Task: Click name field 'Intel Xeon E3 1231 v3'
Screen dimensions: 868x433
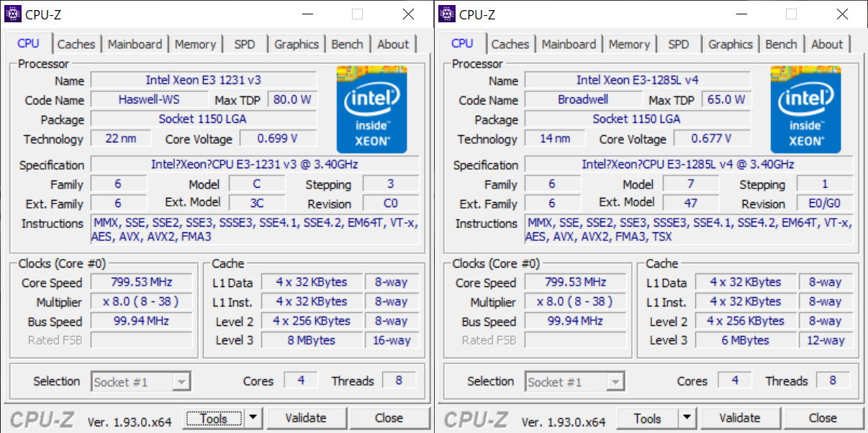Action: [x=204, y=81]
